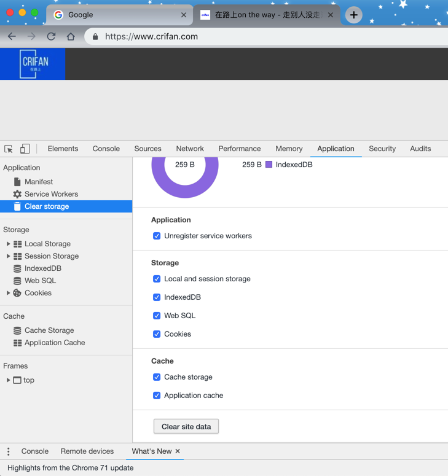Uncheck the Cache storage checkbox
This screenshot has height=476, width=448.
[157, 377]
